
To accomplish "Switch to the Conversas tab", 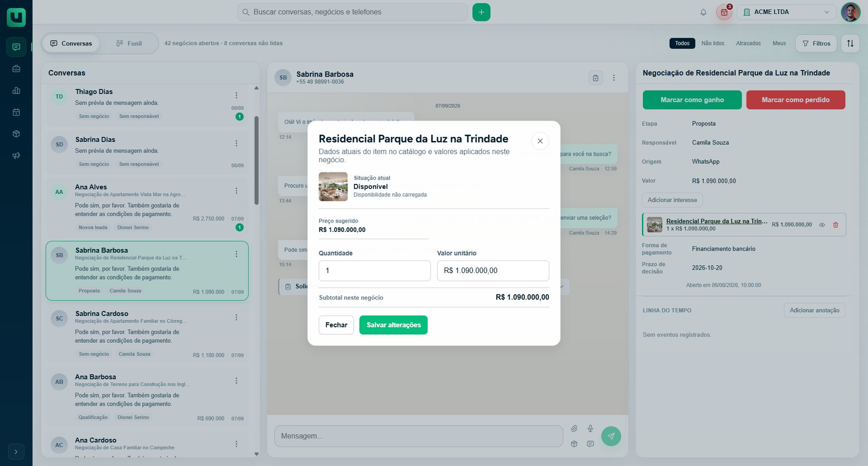I will 71,43.
